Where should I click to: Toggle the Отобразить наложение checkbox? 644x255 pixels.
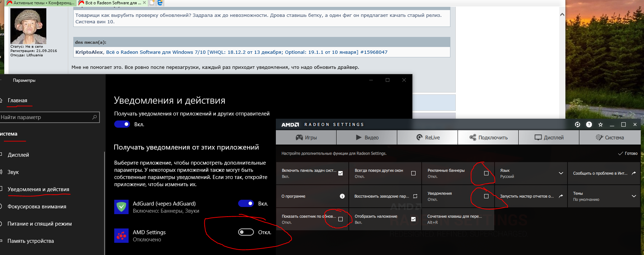[x=413, y=219]
